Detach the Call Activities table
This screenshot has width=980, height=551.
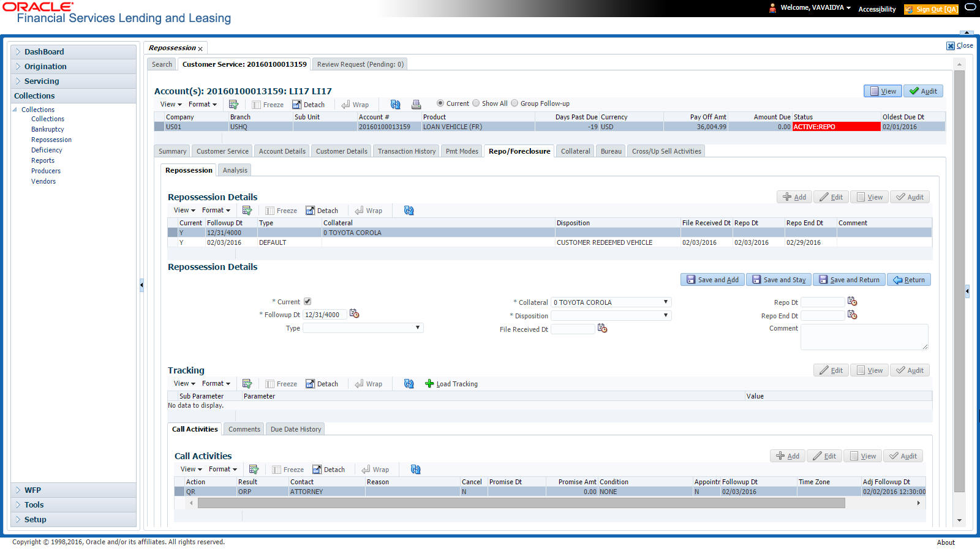click(328, 470)
